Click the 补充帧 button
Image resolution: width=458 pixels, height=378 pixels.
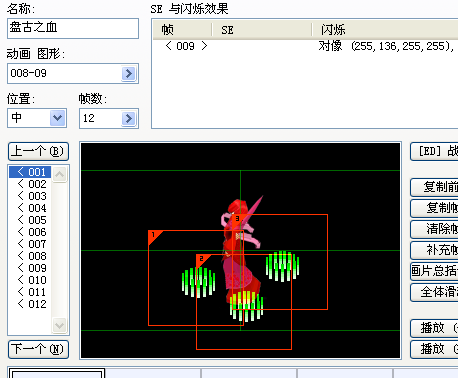[435, 250]
